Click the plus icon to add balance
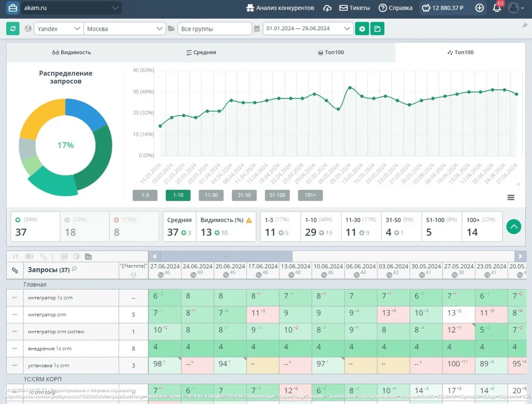Image resolution: width=532 pixels, height=404 pixels. point(479,8)
